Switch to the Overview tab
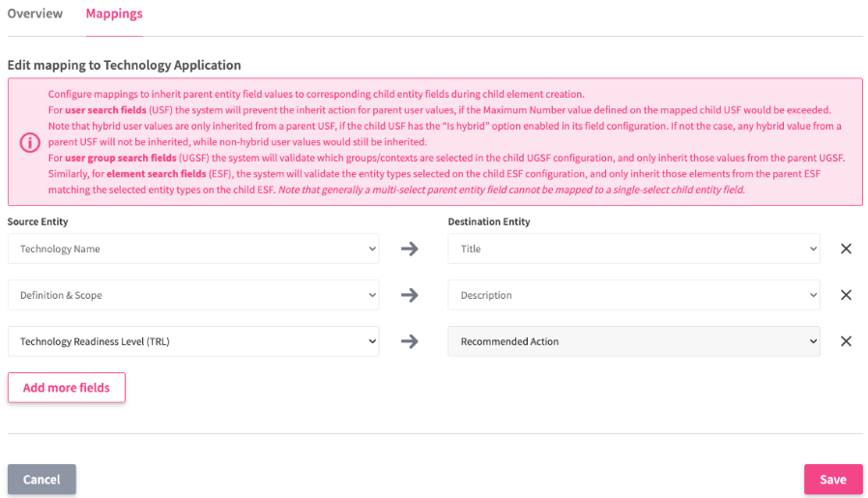This screenshot has height=498, width=868. pos(35,14)
